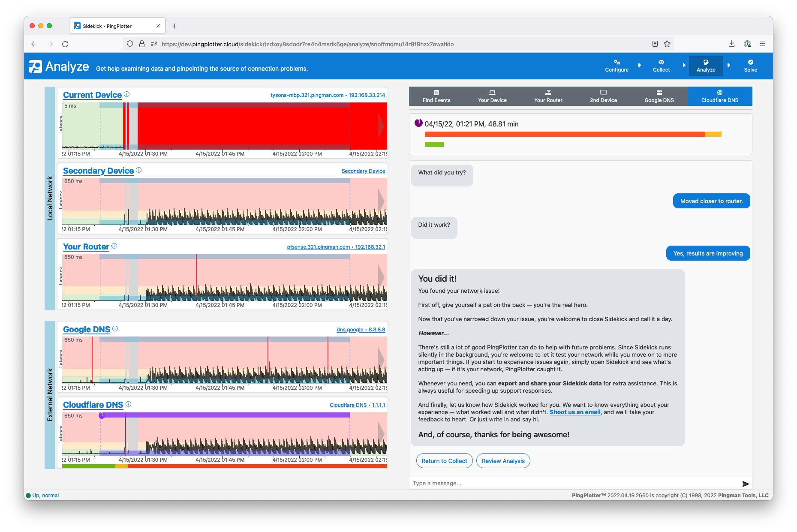Open the Configure step

[617, 66]
